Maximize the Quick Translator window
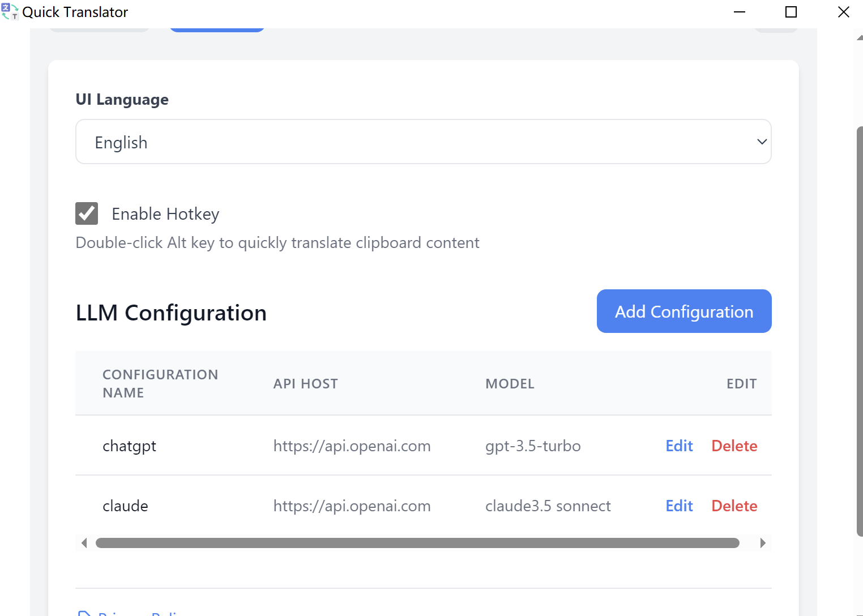 pyautogui.click(x=791, y=12)
